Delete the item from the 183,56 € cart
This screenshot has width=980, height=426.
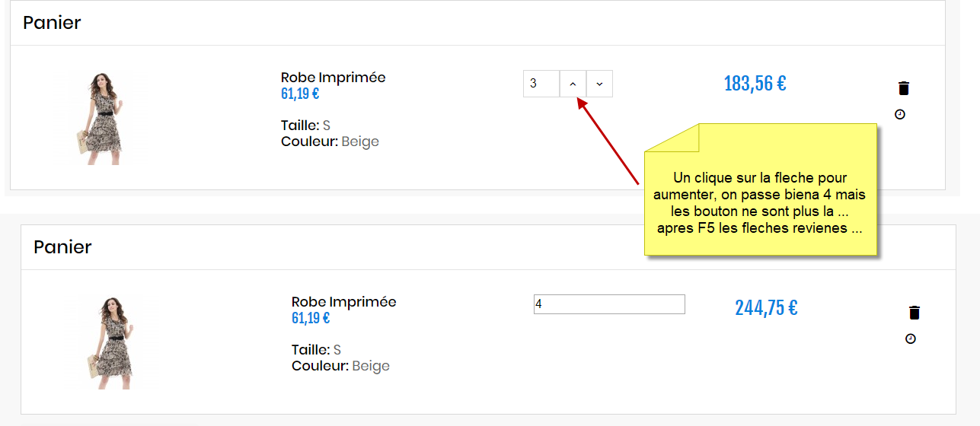tap(904, 88)
